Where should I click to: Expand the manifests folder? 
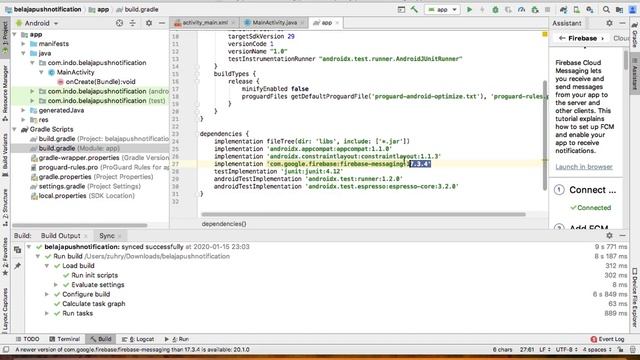[x=24, y=44]
